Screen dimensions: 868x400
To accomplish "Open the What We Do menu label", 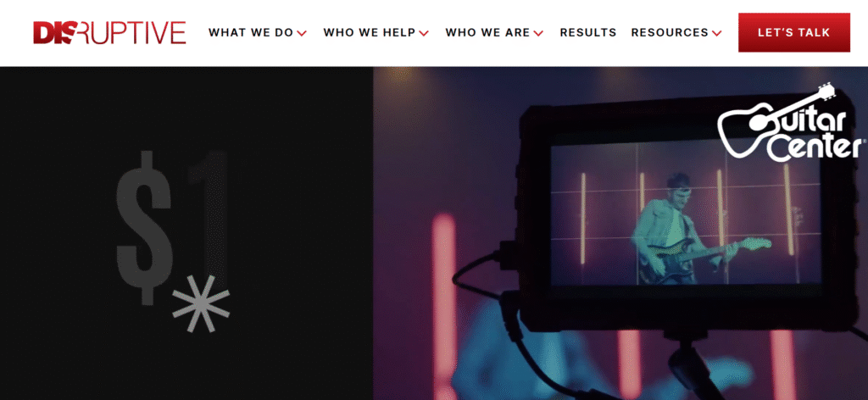I will 251,33.
